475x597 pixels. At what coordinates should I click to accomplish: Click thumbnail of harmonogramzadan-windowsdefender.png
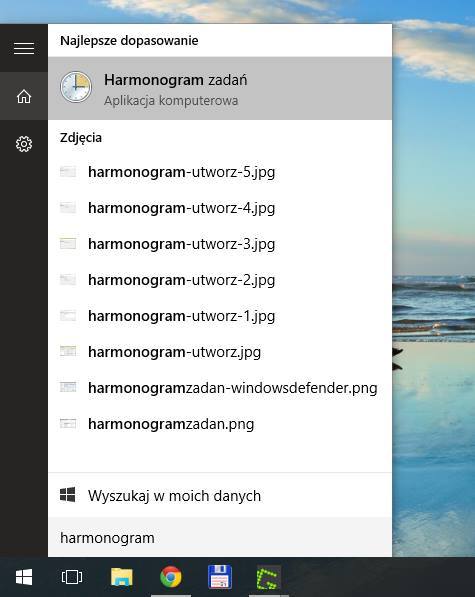tap(68, 388)
